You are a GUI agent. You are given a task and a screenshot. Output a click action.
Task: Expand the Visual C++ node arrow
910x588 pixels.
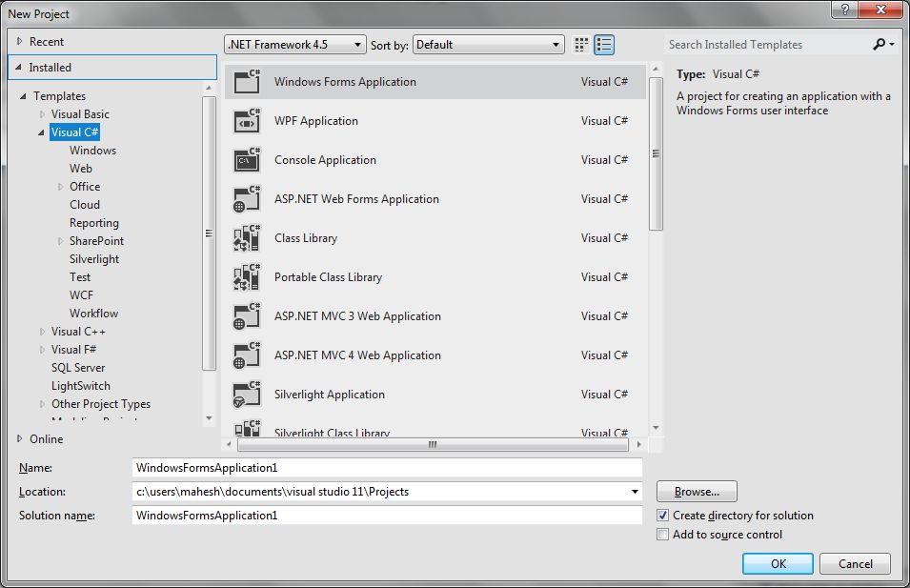click(42, 332)
